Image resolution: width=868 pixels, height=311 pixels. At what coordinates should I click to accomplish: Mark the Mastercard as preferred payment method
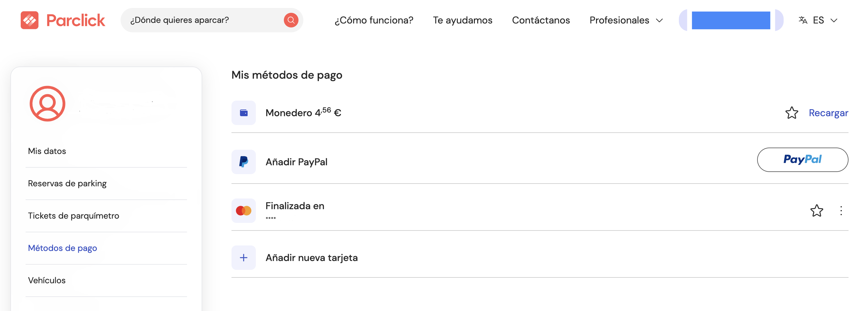click(x=817, y=210)
